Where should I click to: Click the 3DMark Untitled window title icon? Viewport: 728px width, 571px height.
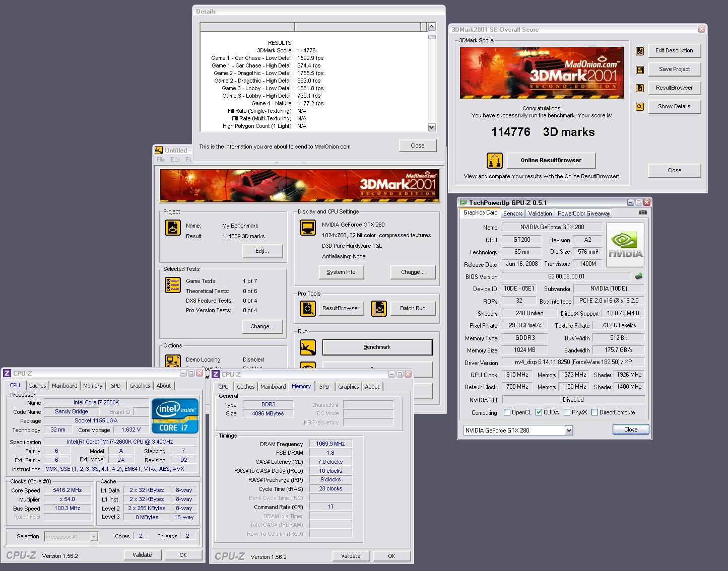click(159, 150)
